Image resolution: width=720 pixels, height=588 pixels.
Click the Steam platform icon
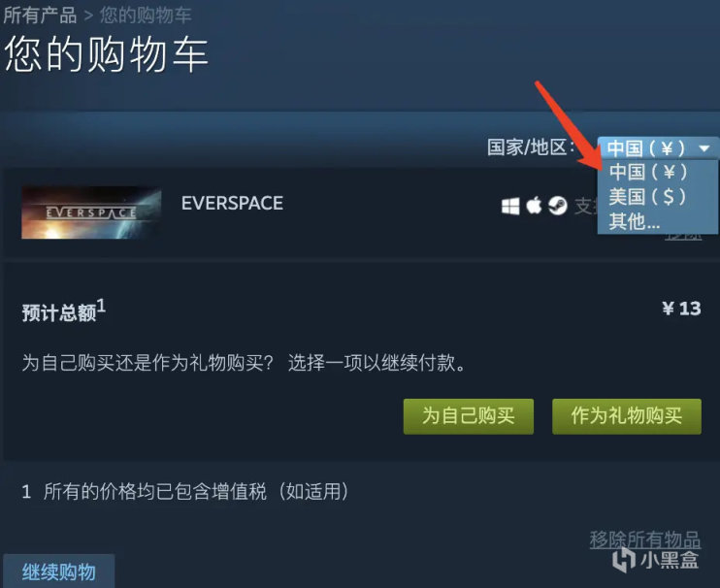click(x=557, y=206)
